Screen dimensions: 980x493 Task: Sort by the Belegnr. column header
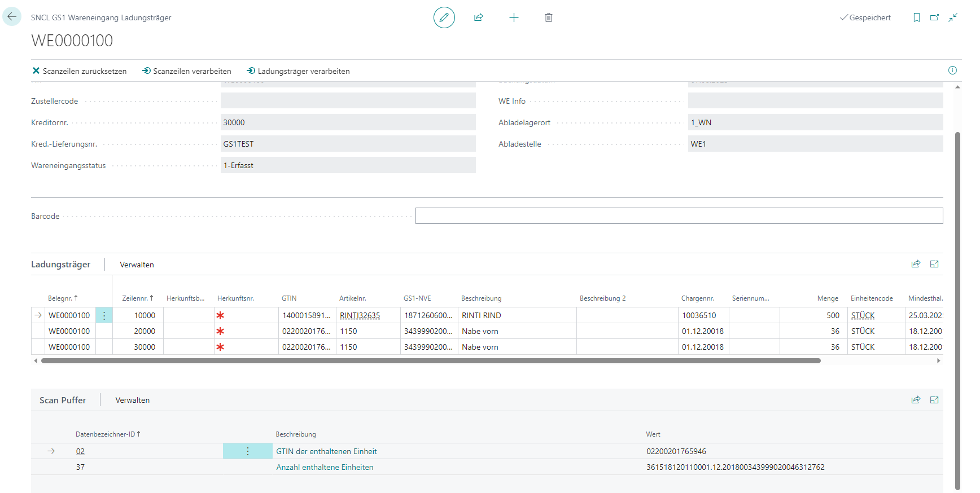tap(63, 298)
